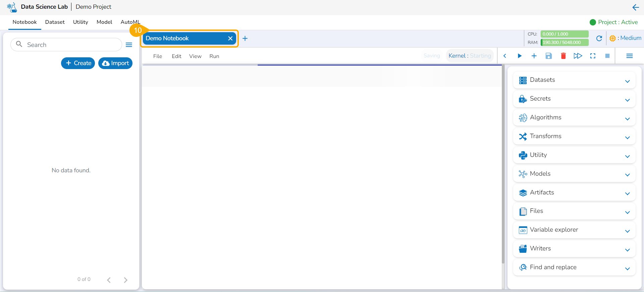
Task: Open the notebook toolbar hamburger menu
Action: [x=630, y=56]
